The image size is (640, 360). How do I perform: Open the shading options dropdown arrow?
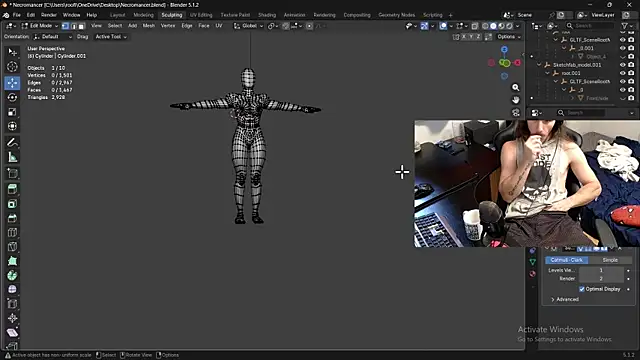518,26
